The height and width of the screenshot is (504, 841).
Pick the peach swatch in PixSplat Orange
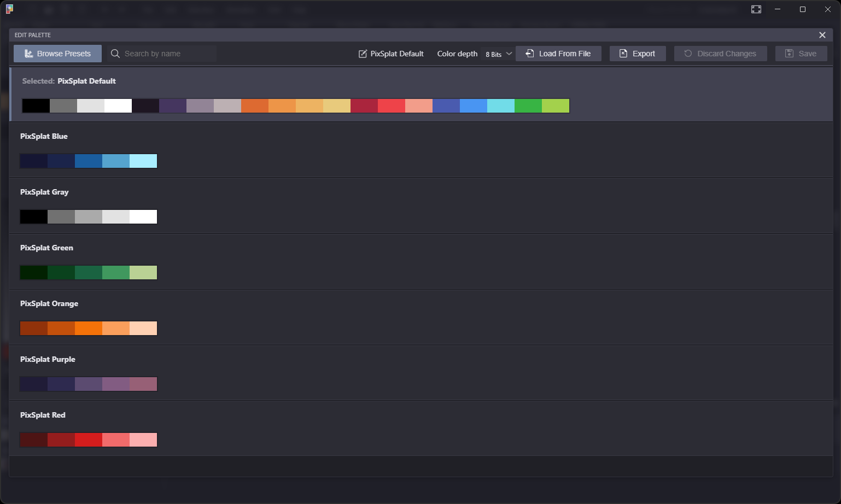[143, 328]
